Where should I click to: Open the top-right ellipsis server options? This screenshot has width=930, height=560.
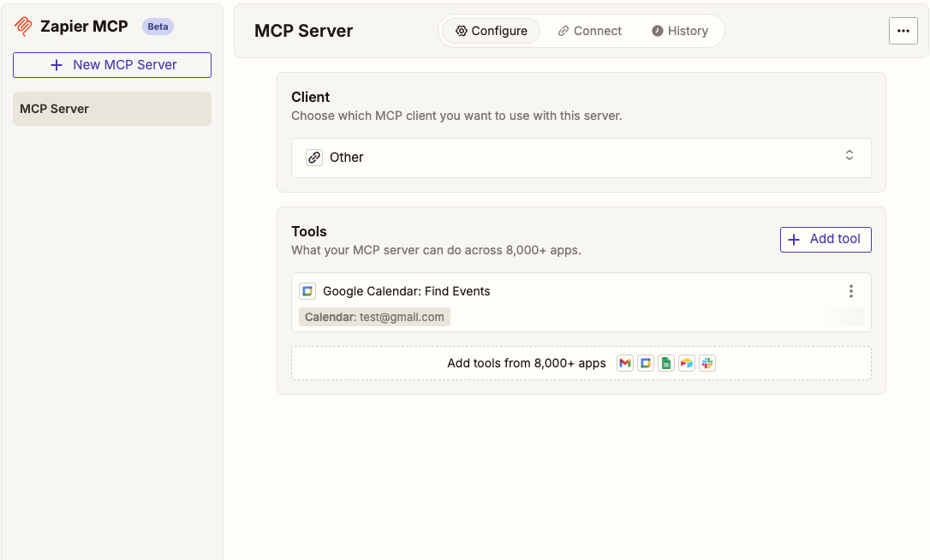tap(903, 31)
